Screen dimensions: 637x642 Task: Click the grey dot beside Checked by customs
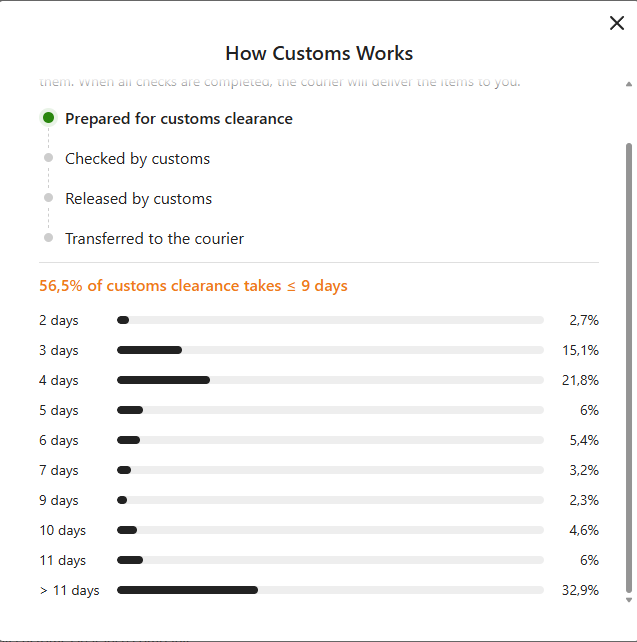click(48, 158)
